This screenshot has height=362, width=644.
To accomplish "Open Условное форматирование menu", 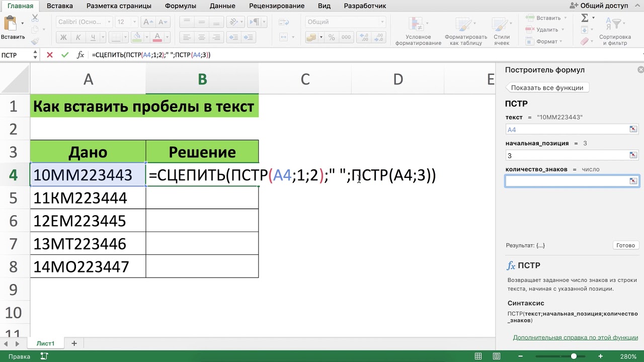I will 418,31.
